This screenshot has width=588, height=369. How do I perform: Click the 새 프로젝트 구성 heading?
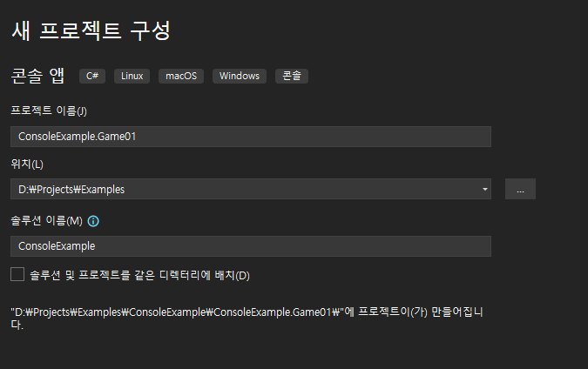tap(91, 30)
